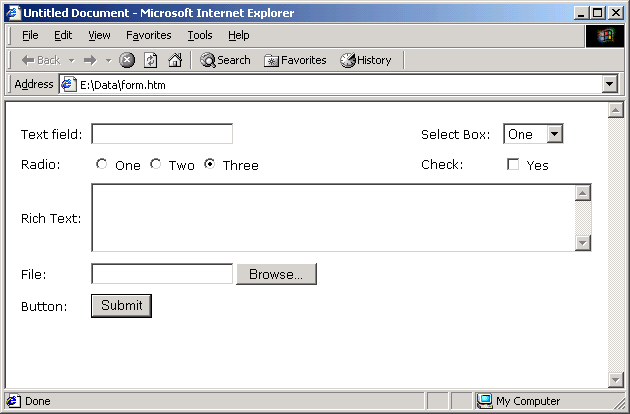Click the Refresh page icon

151,60
